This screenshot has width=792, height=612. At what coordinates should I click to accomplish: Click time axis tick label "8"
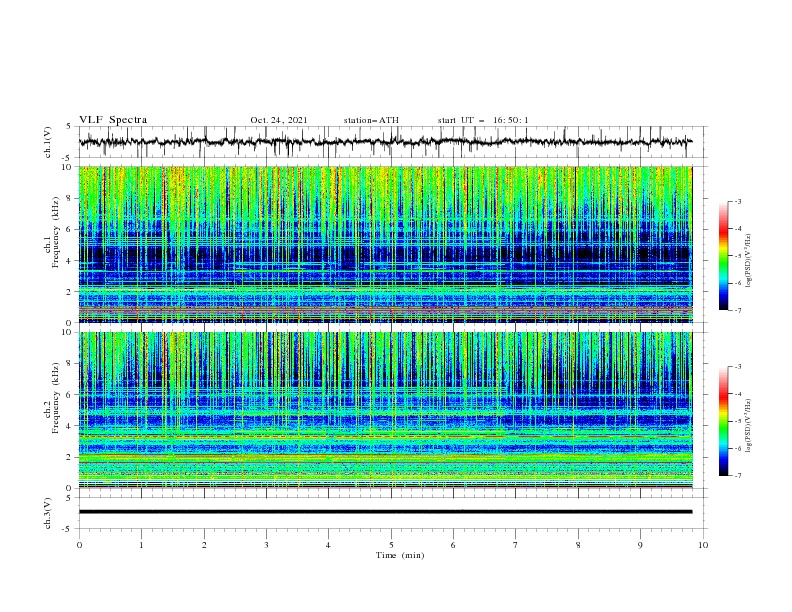[578, 545]
